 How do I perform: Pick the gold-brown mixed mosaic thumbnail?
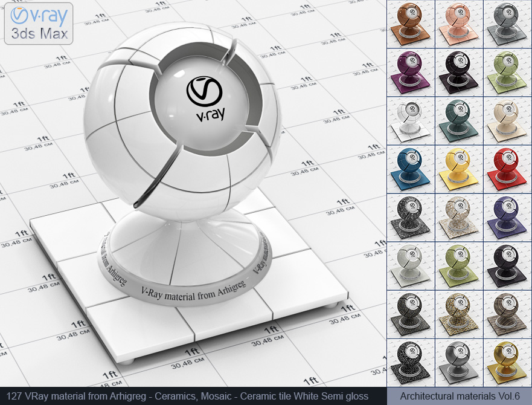point(459,314)
